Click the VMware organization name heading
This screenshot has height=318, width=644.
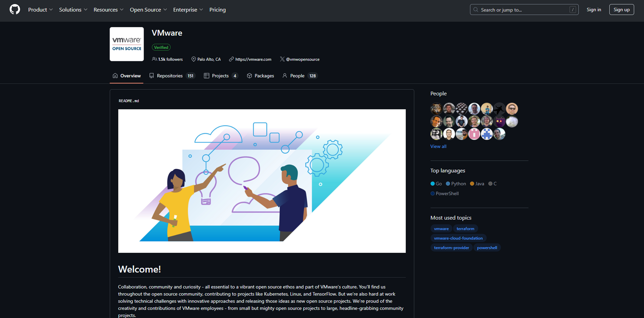coord(167,33)
